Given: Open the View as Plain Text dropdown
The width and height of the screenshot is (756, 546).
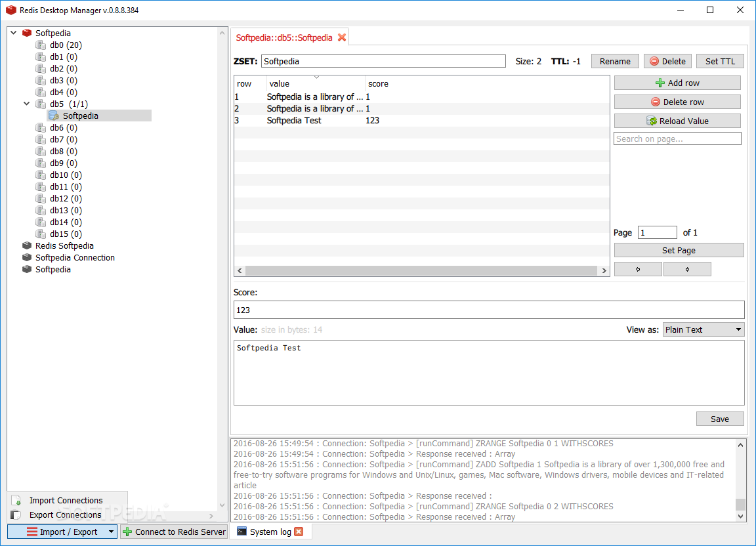Looking at the screenshot, I should click(x=703, y=329).
